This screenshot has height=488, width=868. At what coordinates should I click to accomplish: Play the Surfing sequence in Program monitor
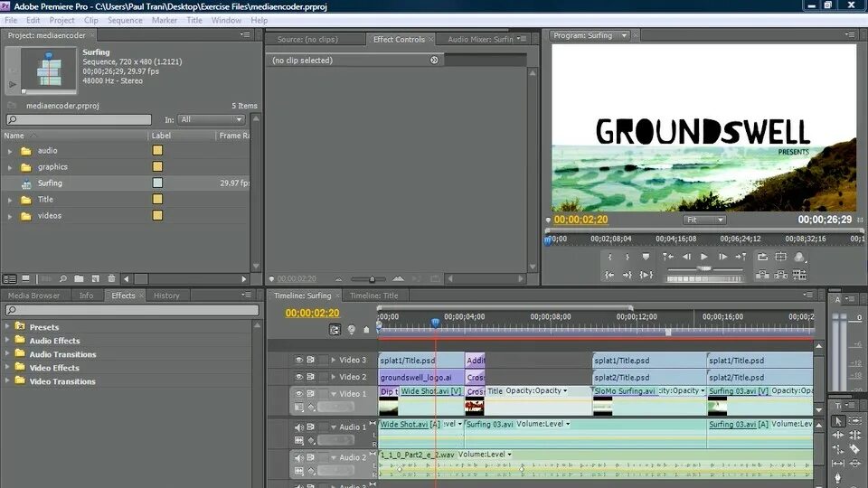[704, 257]
